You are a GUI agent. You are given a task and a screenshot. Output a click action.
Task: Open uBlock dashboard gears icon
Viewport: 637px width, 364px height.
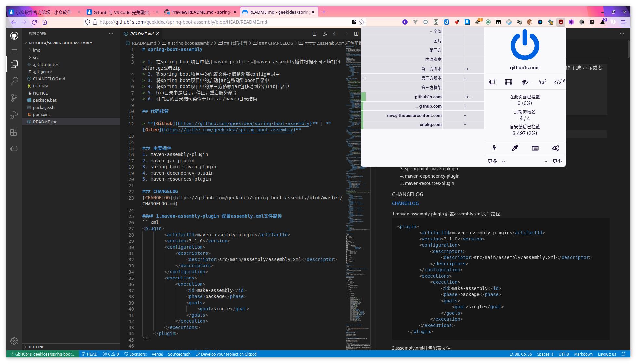pyautogui.click(x=555, y=148)
